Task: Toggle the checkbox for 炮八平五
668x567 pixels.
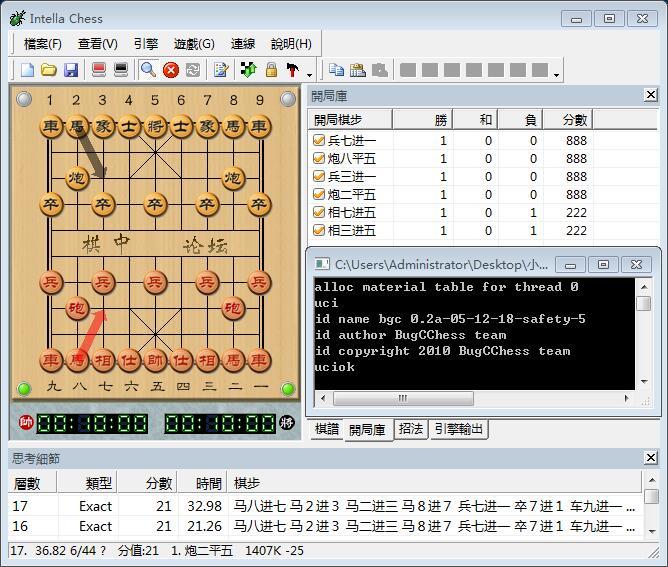Action: [319, 158]
